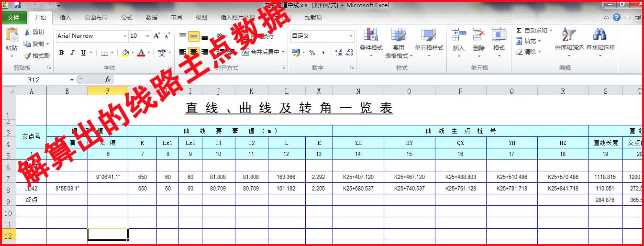Increase font size with the large A icon

point(157,36)
